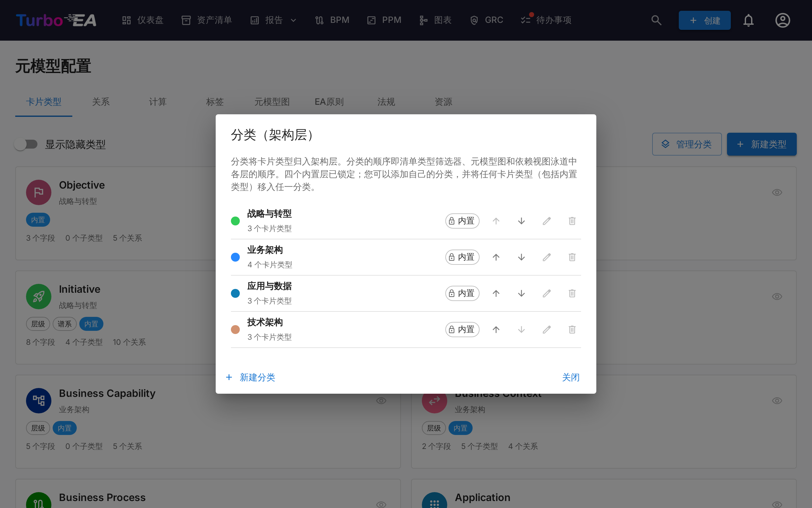Move 业务架构 category down

point(521,257)
